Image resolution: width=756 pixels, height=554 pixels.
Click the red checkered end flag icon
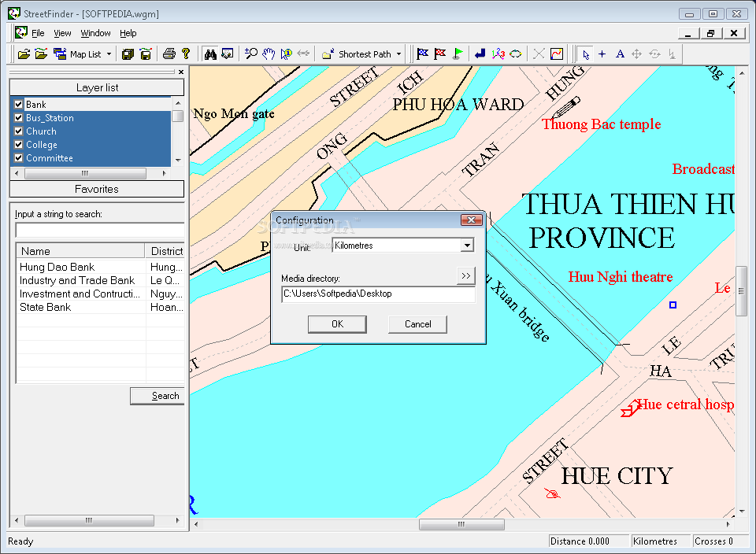pos(439,54)
